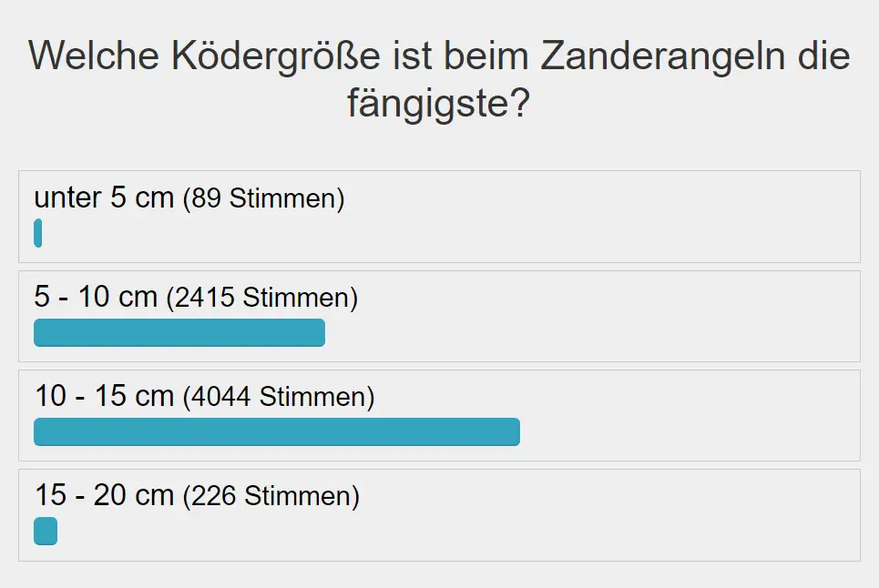This screenshot has width=879, height=588.
Task: Click the longest bar for 10 - 15 cm
Action: pos(277,431)
